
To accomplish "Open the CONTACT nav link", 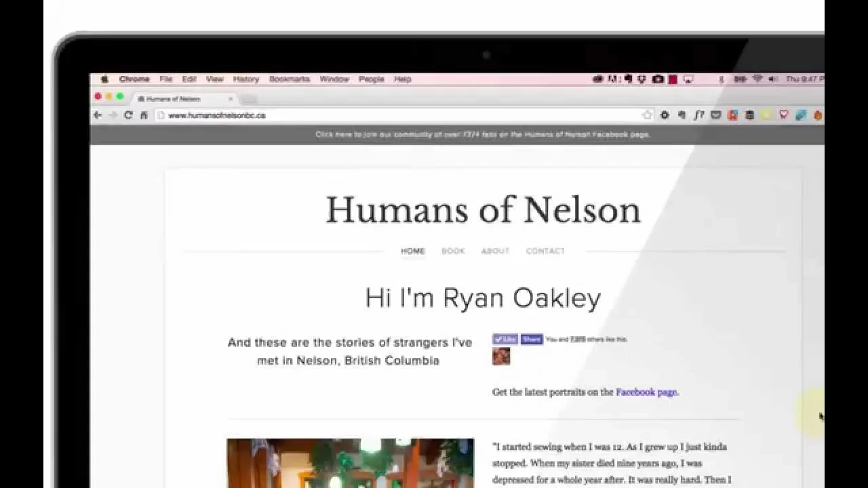I will coord(545,251).
